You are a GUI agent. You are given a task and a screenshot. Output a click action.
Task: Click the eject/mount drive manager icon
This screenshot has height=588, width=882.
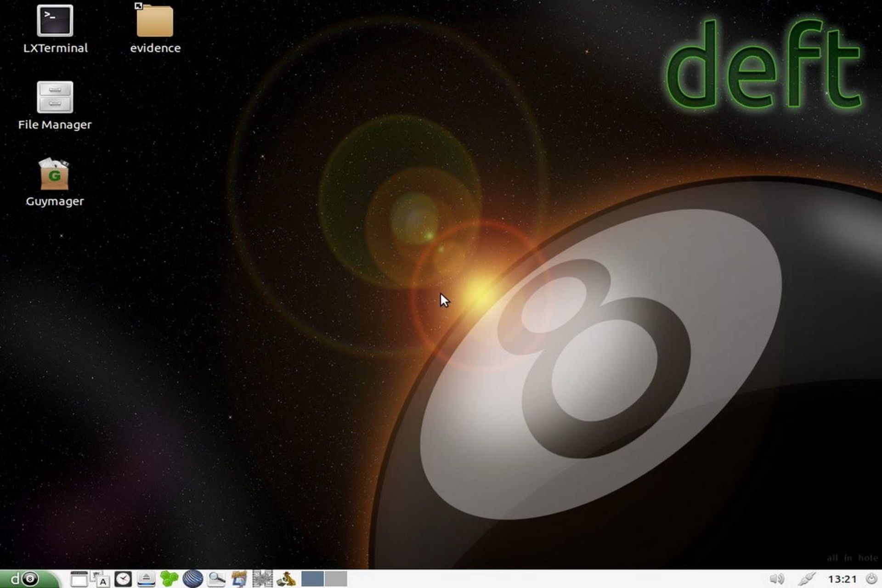146,579
